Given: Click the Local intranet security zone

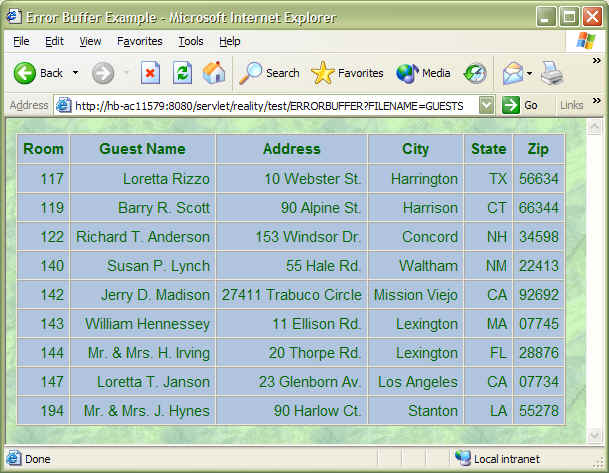Looking at the screenshot, I should pyautogui.click(x=497, y=458).
